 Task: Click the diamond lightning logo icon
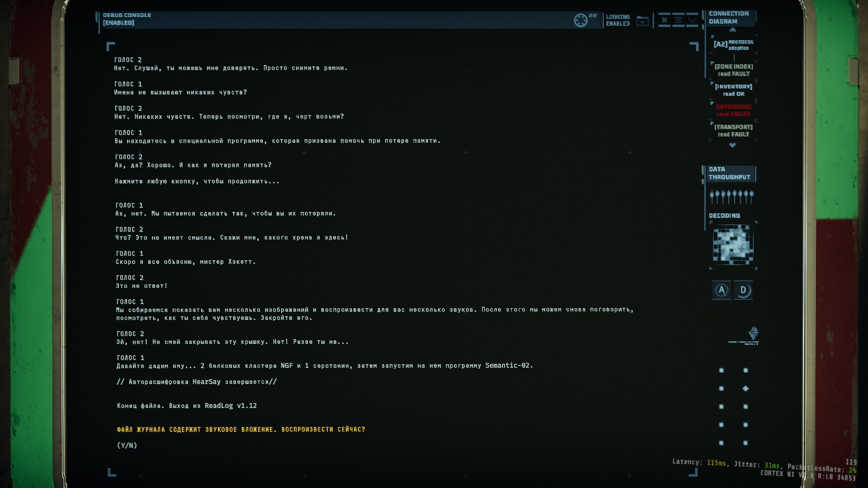[x=753, y=333]
